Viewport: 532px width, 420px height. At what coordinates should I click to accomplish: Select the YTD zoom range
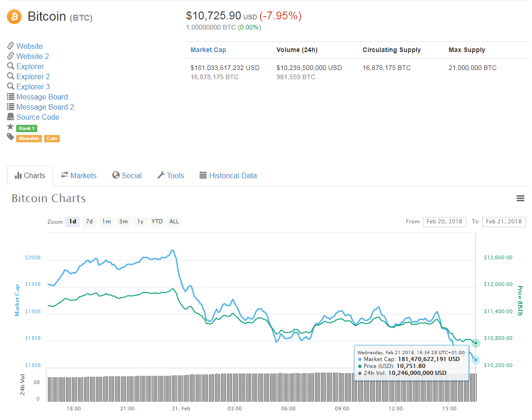coord(157,222)
